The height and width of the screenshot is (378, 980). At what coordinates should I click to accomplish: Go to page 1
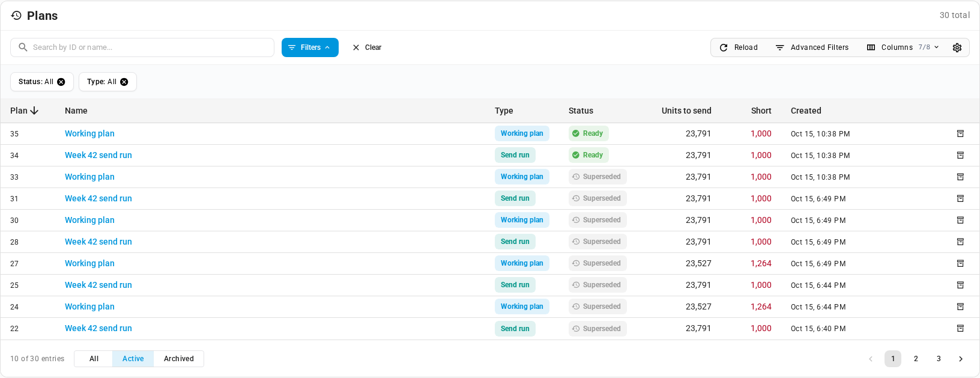tap(893, 359)
